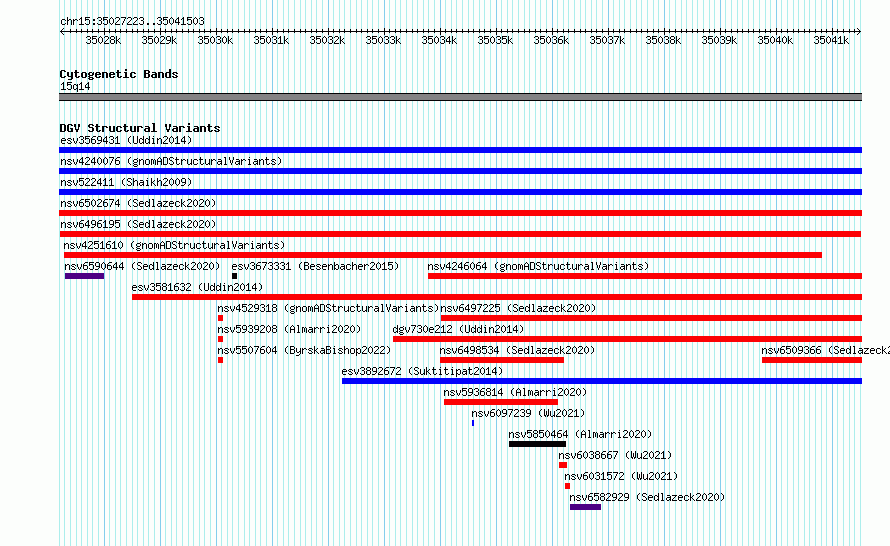Click the 35039k ruler tick label
This screenshot has height=546, width=890.
[719, 40]
